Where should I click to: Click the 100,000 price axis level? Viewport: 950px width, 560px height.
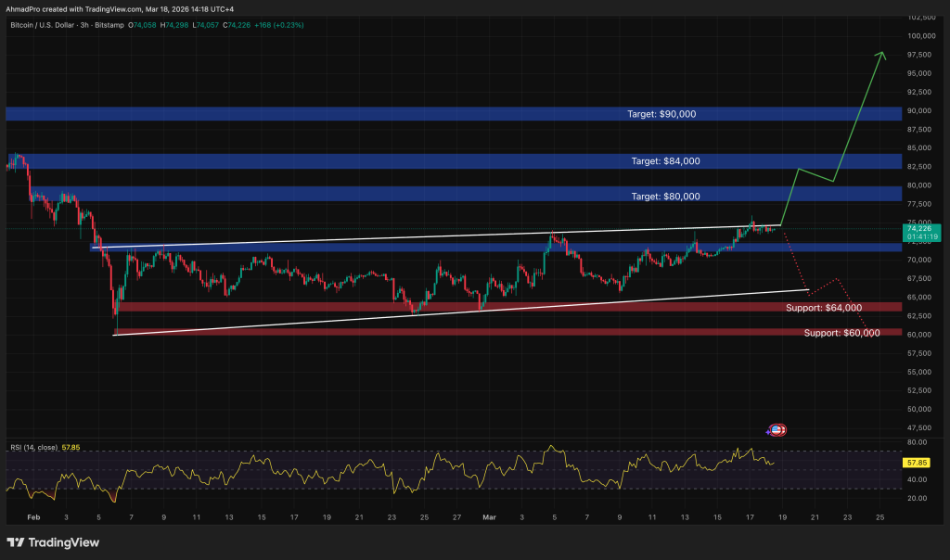[x=922, y=36]
